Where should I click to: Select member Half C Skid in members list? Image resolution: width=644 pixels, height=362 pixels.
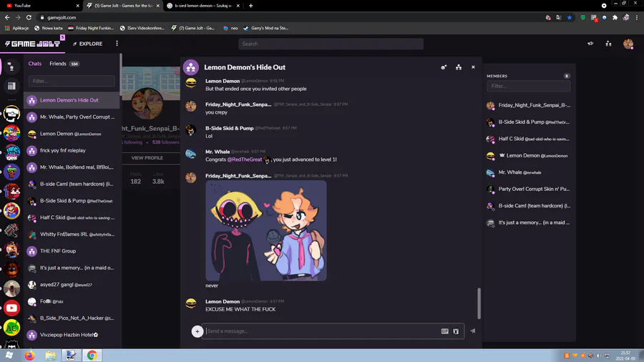(529, 139)
